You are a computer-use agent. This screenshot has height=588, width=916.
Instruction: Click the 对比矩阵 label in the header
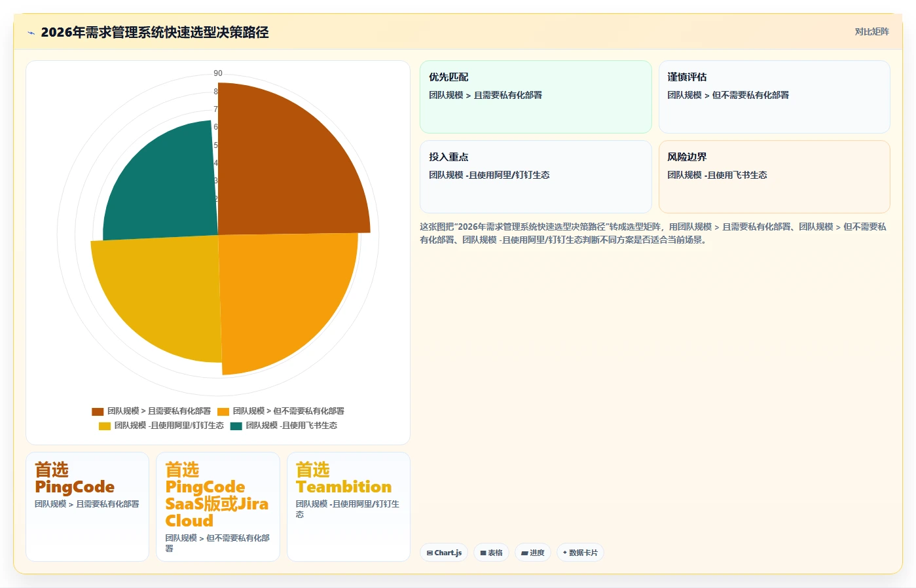click(x=871, y=31)
